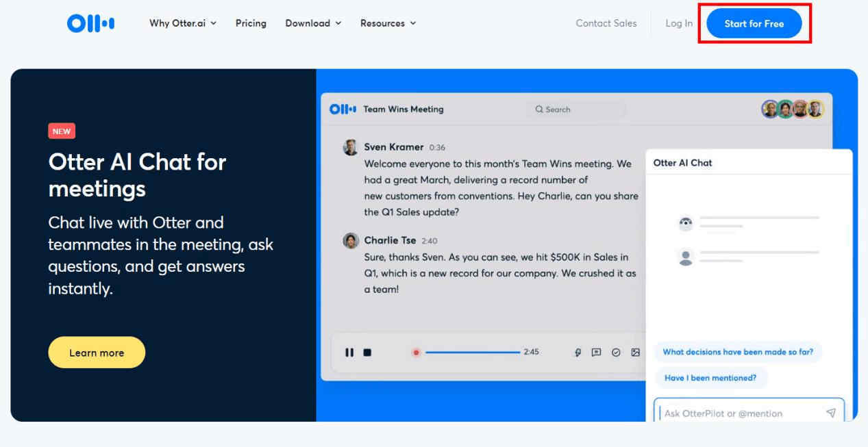Screen dimensions: 868x447
Task: Stop the meeting recording
Action: [x=367, y=353]
